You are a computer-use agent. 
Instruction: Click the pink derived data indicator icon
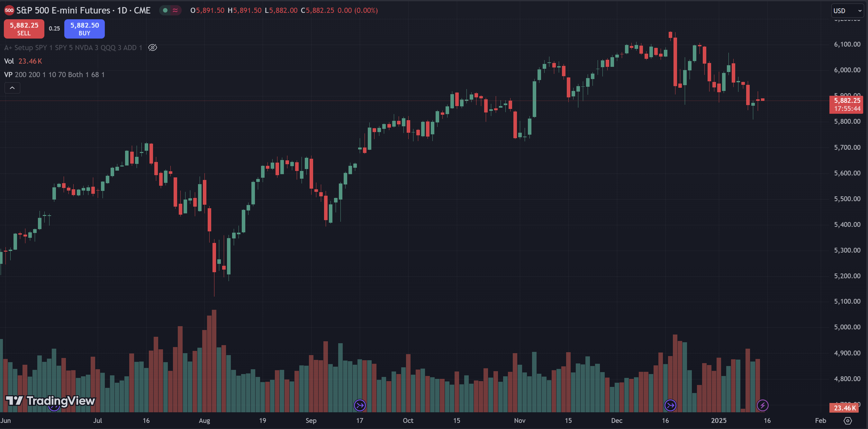click(x=175, y=10)
